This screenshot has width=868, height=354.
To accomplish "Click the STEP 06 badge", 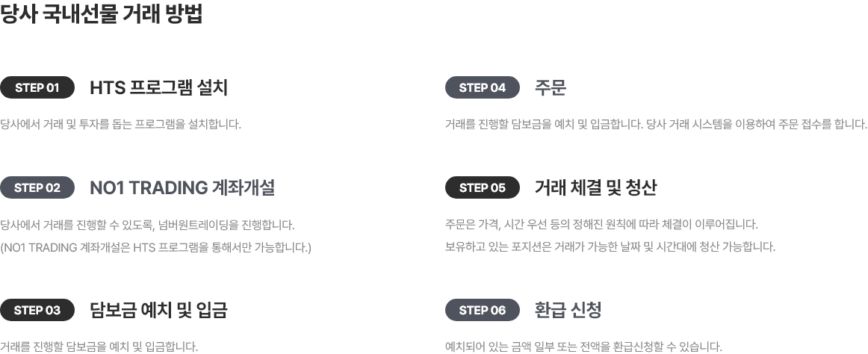I will tap(482, 310).
